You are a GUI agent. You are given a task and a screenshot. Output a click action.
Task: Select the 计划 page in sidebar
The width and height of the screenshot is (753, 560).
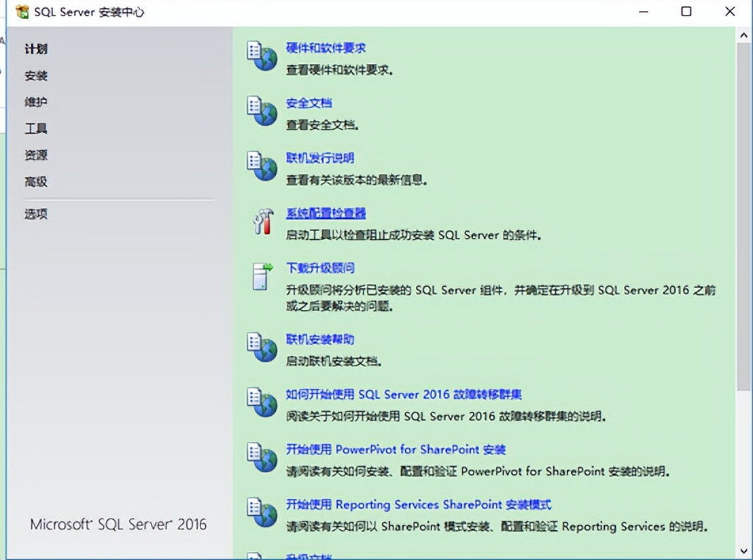(36, 49)
